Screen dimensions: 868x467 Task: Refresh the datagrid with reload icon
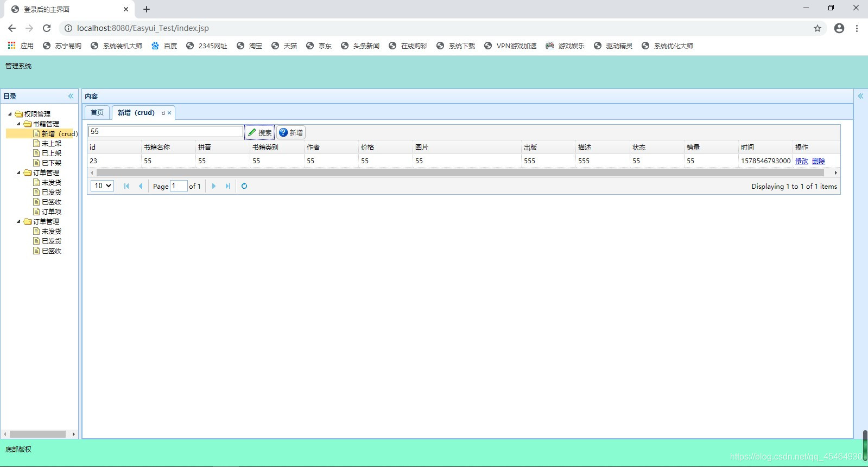pos(244,186)
